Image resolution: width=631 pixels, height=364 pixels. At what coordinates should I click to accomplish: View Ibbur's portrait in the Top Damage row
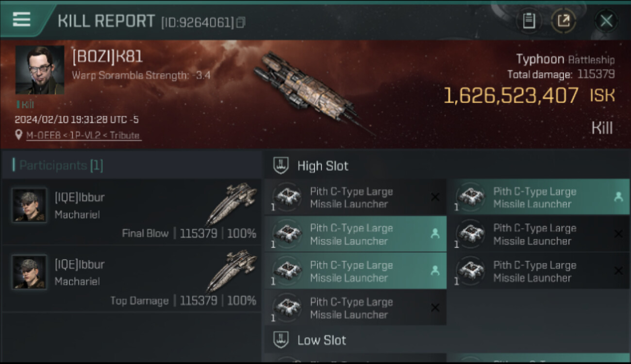[30, 272]
